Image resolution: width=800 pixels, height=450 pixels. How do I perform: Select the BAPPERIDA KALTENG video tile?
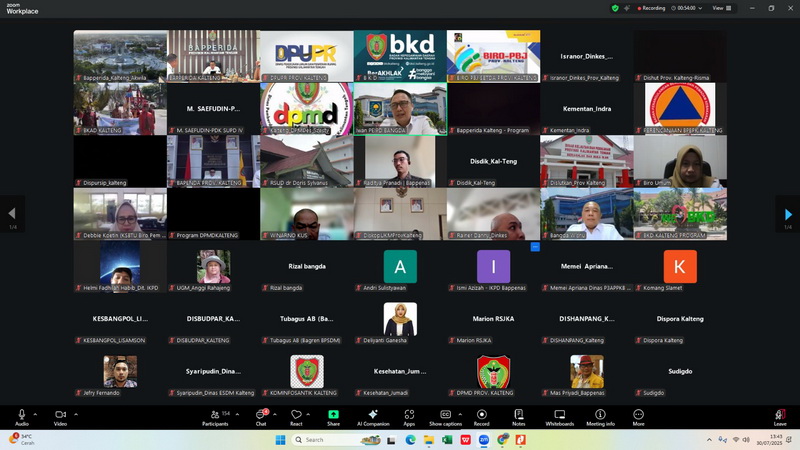point(213,56)
